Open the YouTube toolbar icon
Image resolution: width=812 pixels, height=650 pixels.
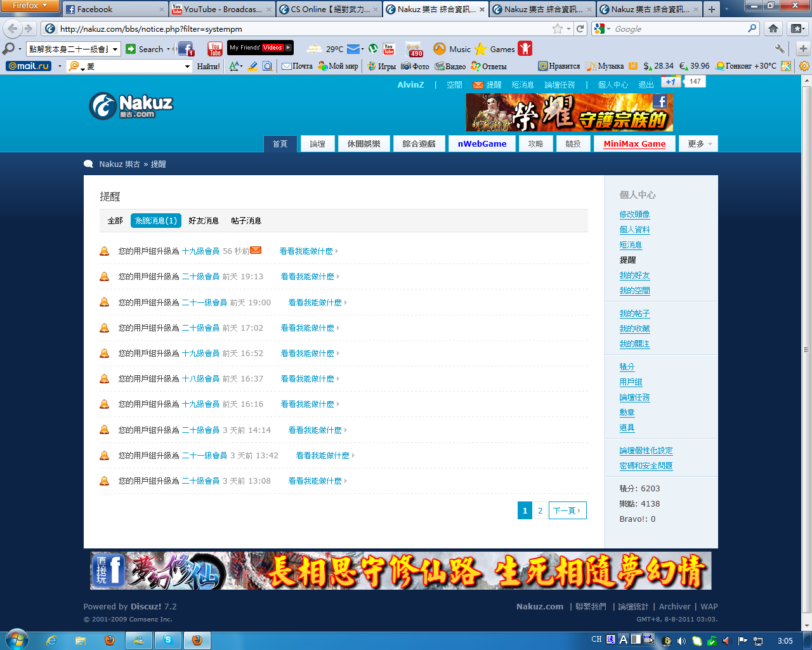click(x=215, y=49)
